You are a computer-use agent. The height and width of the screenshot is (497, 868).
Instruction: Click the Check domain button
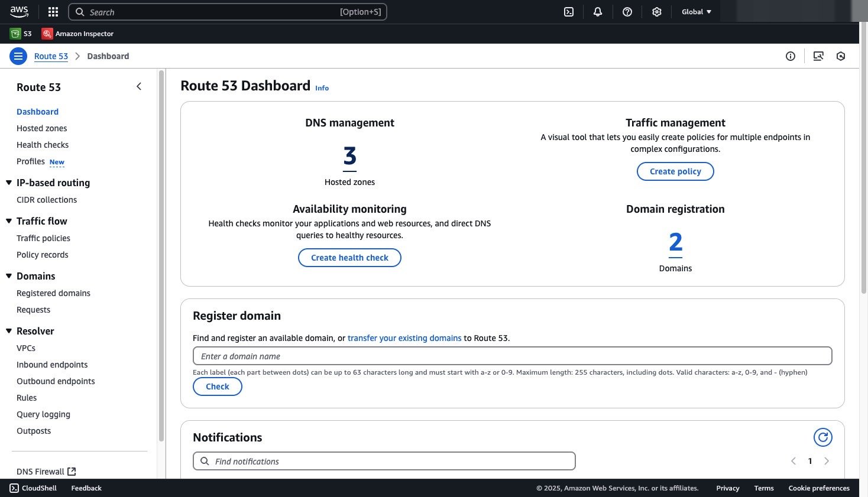tap(217, 386)
